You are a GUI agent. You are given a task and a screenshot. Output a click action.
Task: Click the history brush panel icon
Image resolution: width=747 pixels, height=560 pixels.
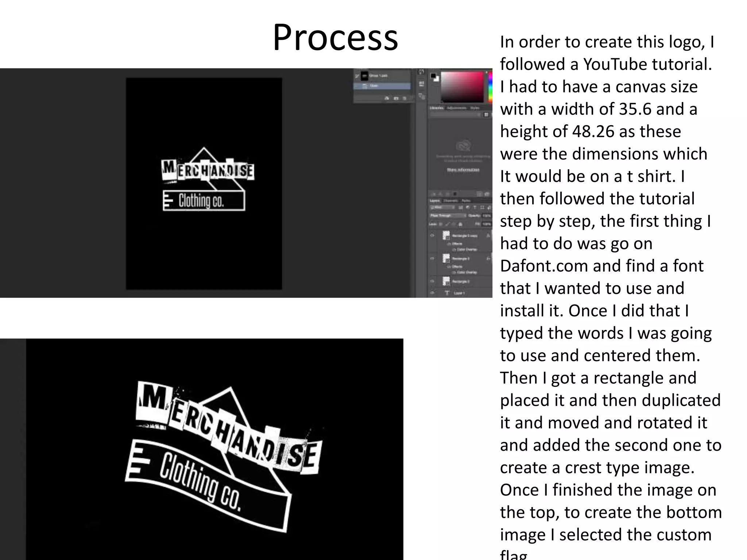tap(421, 73)
